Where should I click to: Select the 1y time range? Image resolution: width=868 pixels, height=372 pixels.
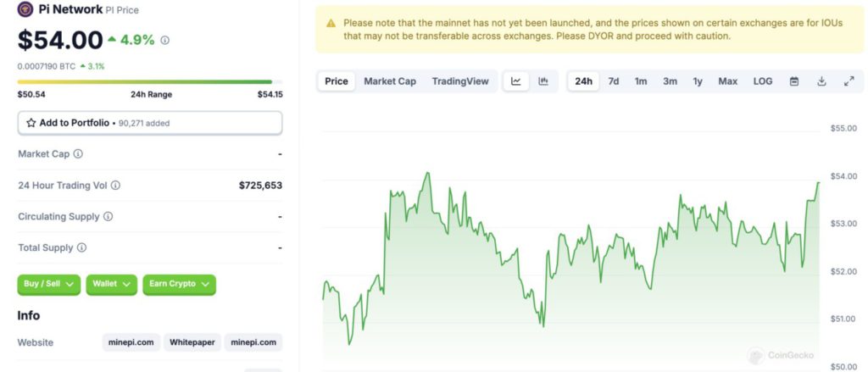[x=698, y=81]
